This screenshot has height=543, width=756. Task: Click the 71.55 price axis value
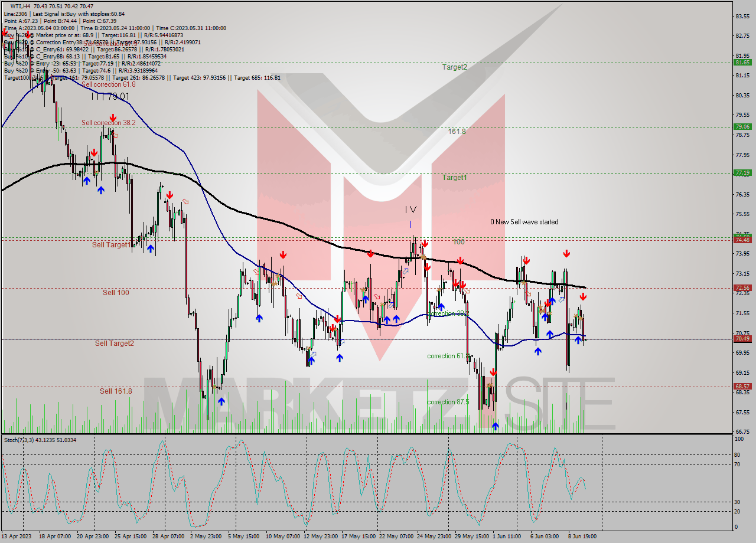pyautogui.click(x=743, y=313)
